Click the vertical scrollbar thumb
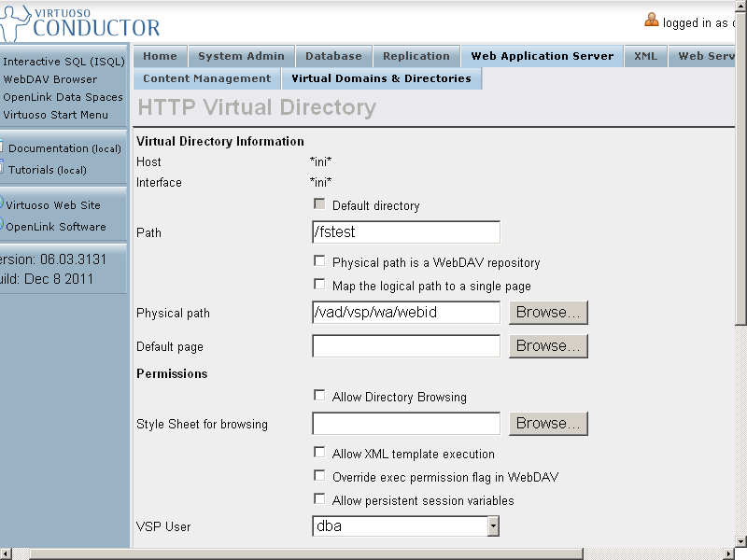Screen dimensions: 747x560 (740, 168)
